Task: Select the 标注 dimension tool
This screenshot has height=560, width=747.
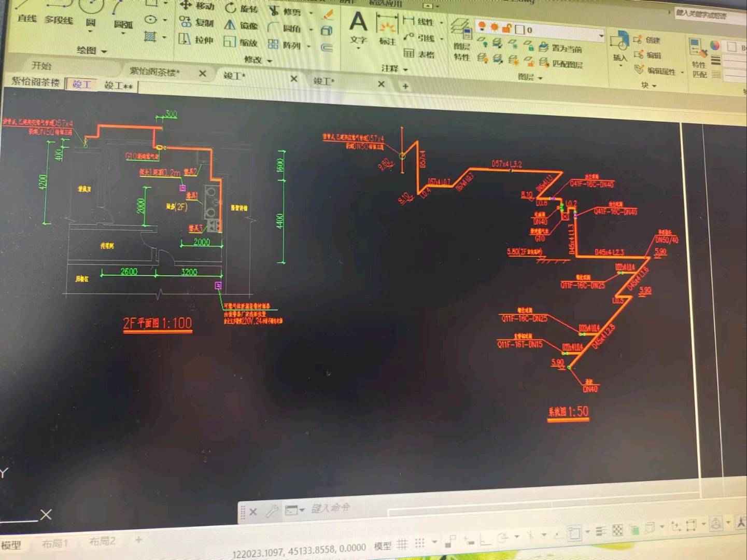Action: [387, 30]
